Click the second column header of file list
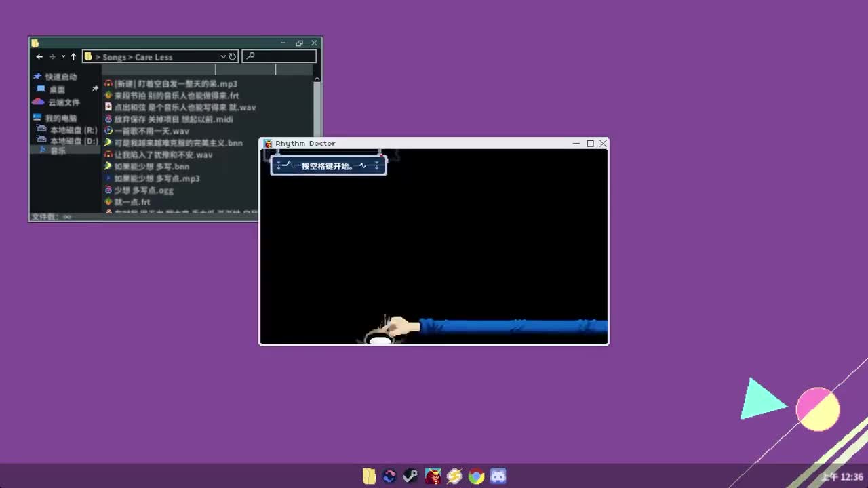Image resolution: width=868 pixels, height=488 pixels. point(245,70)
